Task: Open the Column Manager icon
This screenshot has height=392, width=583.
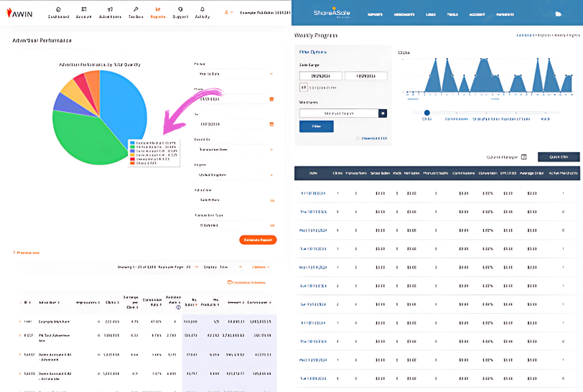Action: [x=524, y=157]
